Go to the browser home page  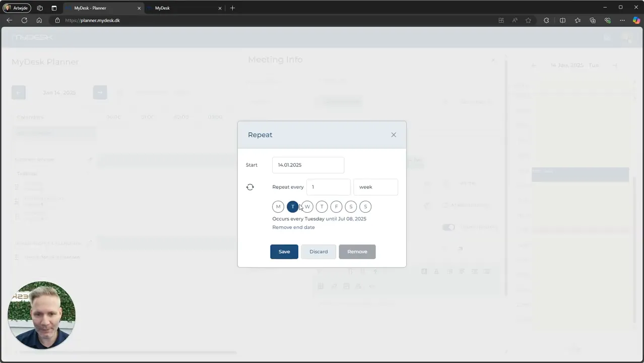click(39, 20)
